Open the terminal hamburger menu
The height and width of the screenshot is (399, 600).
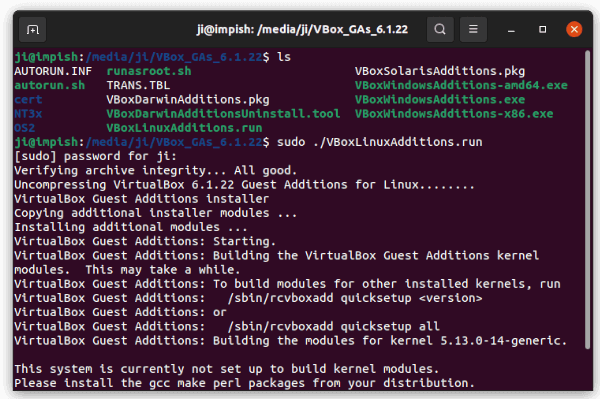[x=473, y=29]
